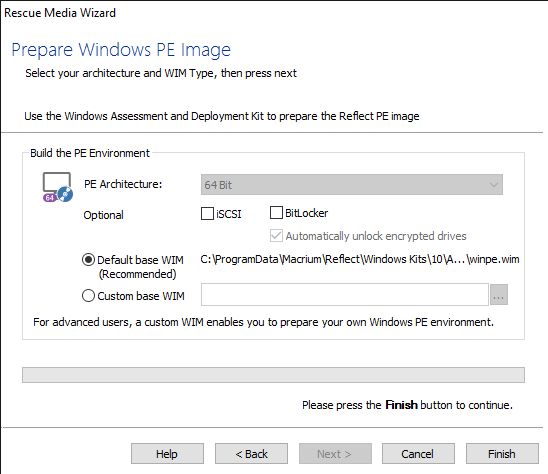
Task: Click the Build the PE Environment group label
Action: point(90,153)
